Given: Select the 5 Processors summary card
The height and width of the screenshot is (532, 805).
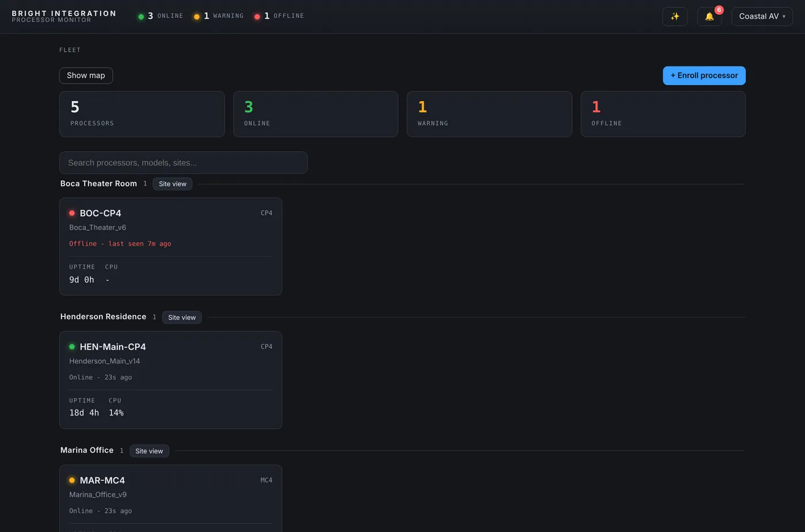Looking at the screenshot, I should pyautogui.click(x=142, y=114).
